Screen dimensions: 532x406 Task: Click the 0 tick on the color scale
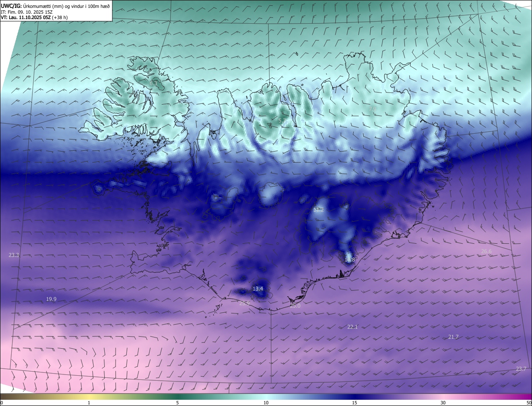[x=2, y=403]
